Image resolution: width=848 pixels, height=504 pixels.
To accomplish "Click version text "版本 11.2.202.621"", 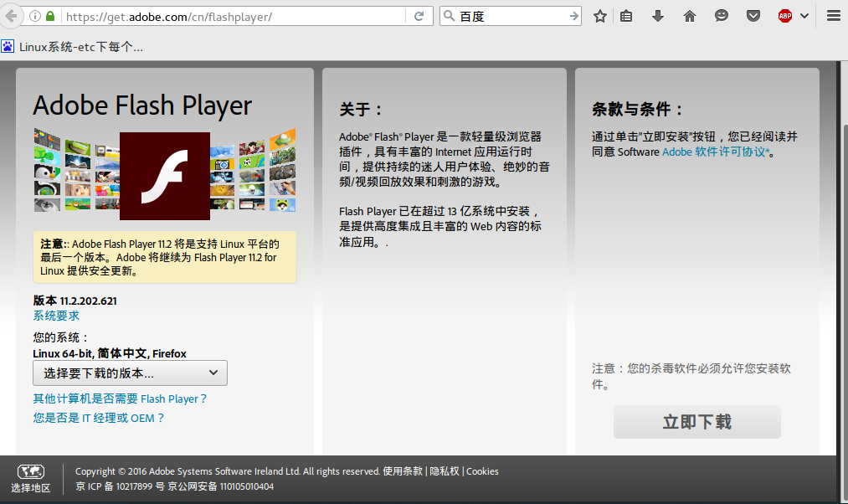I will [75, 301].
